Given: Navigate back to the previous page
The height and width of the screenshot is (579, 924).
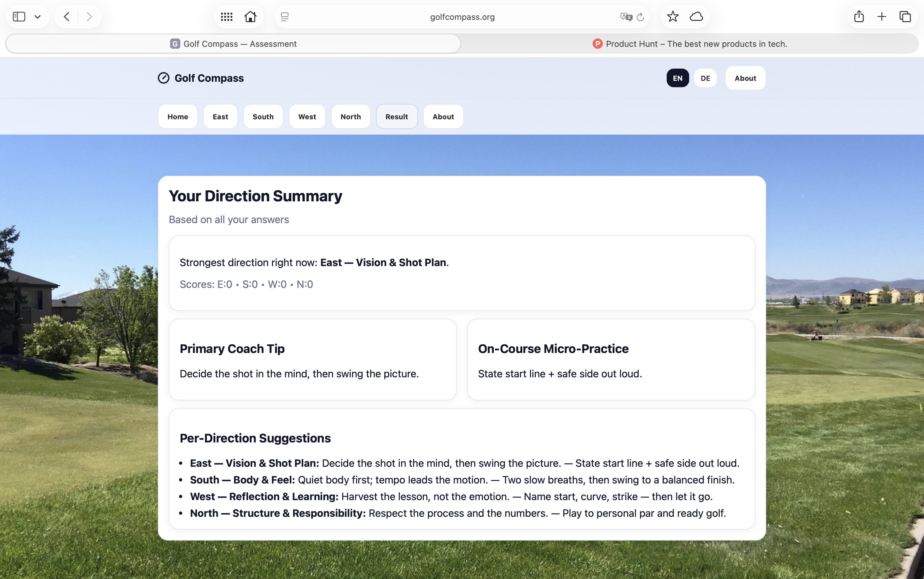Looking at the screenshot, I should [66, 16].
